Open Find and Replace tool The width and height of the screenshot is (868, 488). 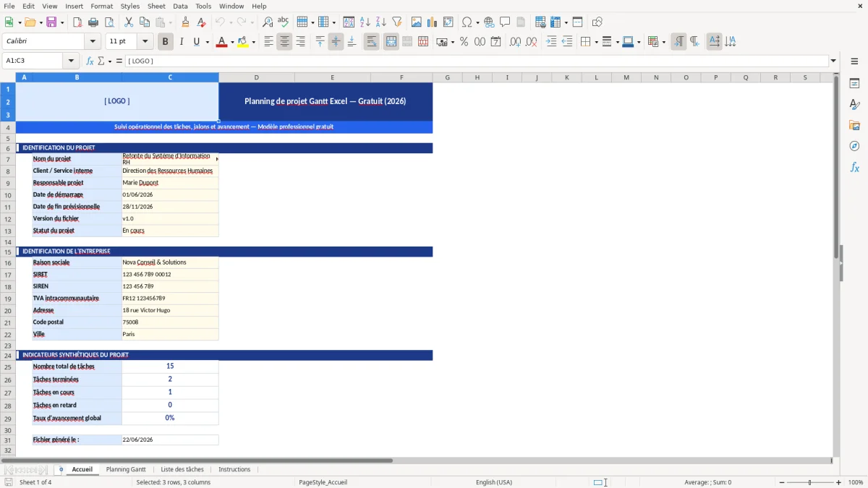tap(268, 22)
